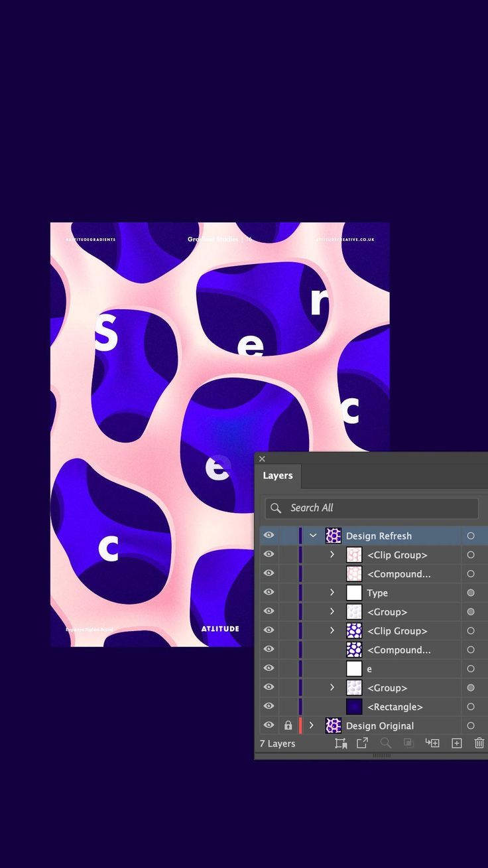
Task: Select the Design Original layer name
Action: (x=380, y=726)
